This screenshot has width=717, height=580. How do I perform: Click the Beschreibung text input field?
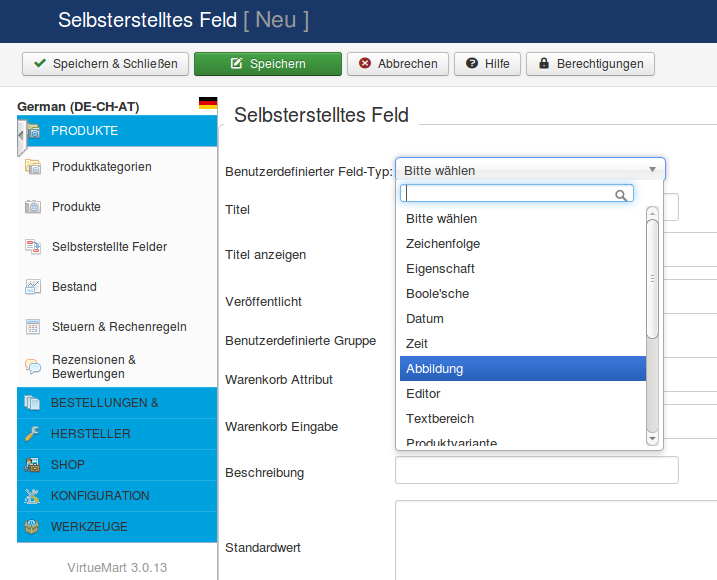point(536,470)
